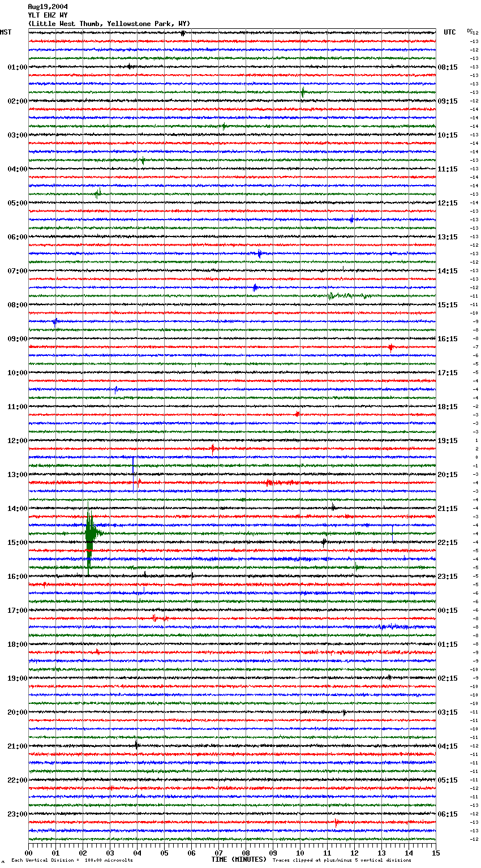
Task: Click the 06:00 MST time label
Action: tap(18, 237)
